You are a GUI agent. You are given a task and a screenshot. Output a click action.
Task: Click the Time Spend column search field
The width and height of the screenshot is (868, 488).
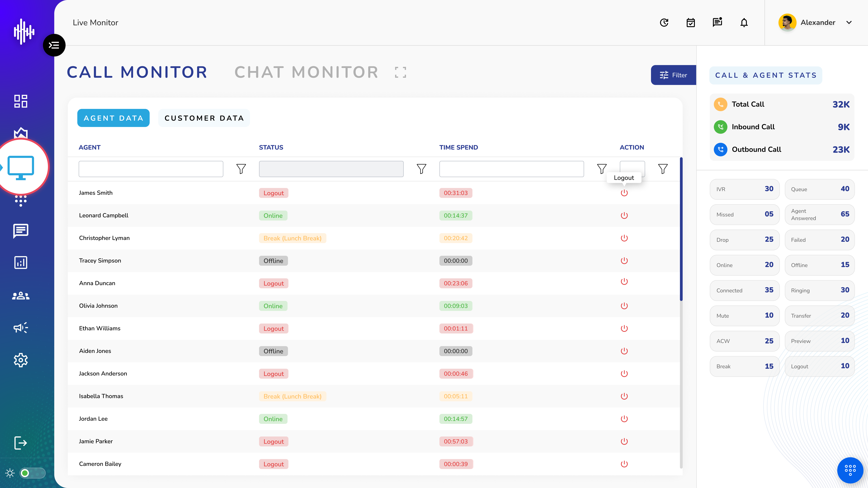click(x=511, y=169)
